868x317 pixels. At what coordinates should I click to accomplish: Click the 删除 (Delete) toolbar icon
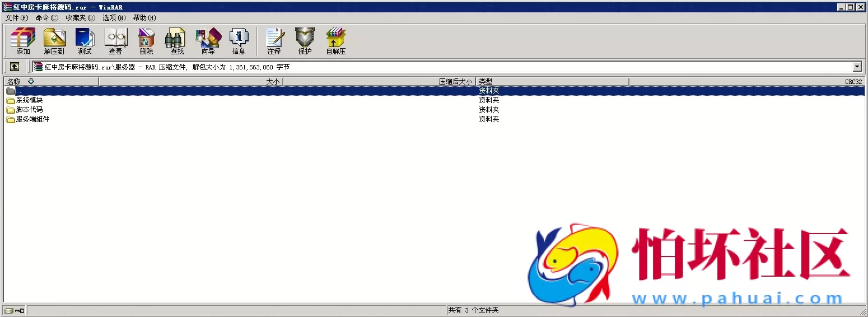coord(146,41)
